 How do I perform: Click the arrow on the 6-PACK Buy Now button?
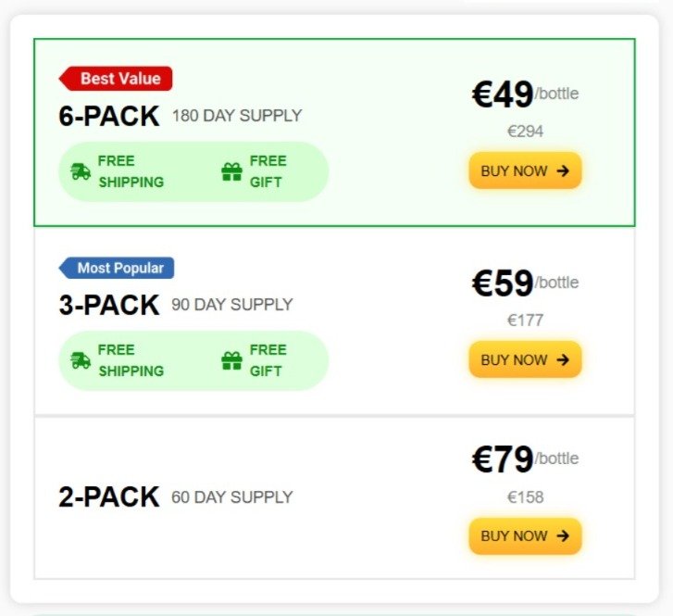tap(564, 171)
